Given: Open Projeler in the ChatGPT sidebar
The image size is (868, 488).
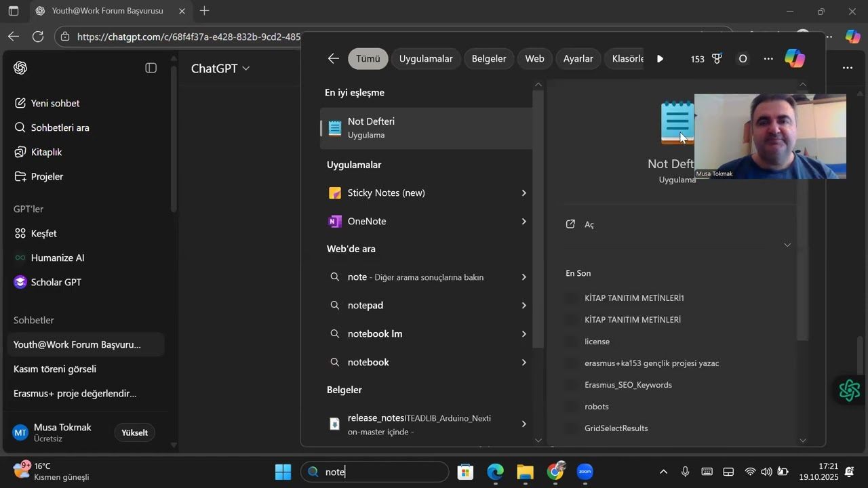Looking at the screenshot, I should (39, 176).
